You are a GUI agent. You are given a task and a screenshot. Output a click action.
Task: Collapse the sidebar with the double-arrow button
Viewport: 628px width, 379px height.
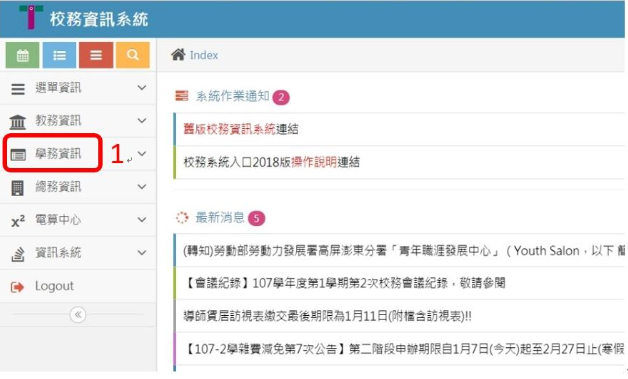tap(78, 314)
